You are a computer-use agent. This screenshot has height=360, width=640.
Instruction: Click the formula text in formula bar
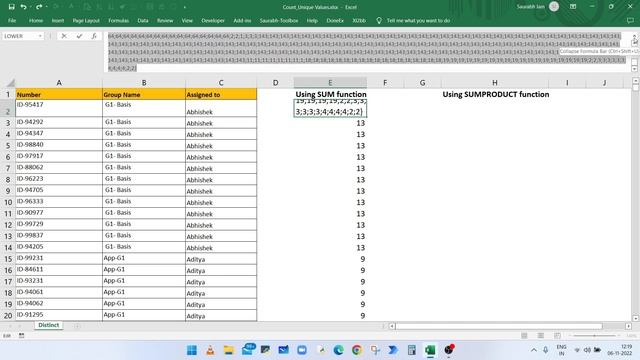coord(366,52)
